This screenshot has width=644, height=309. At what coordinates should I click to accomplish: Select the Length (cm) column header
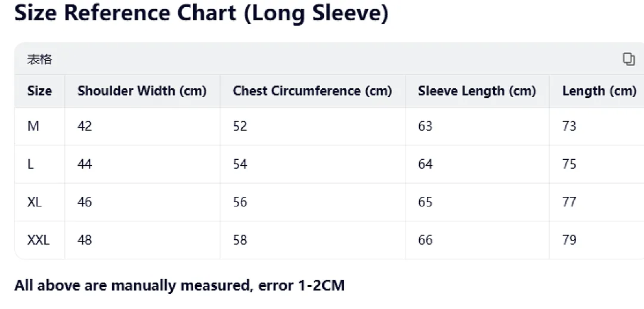point(600,91)
